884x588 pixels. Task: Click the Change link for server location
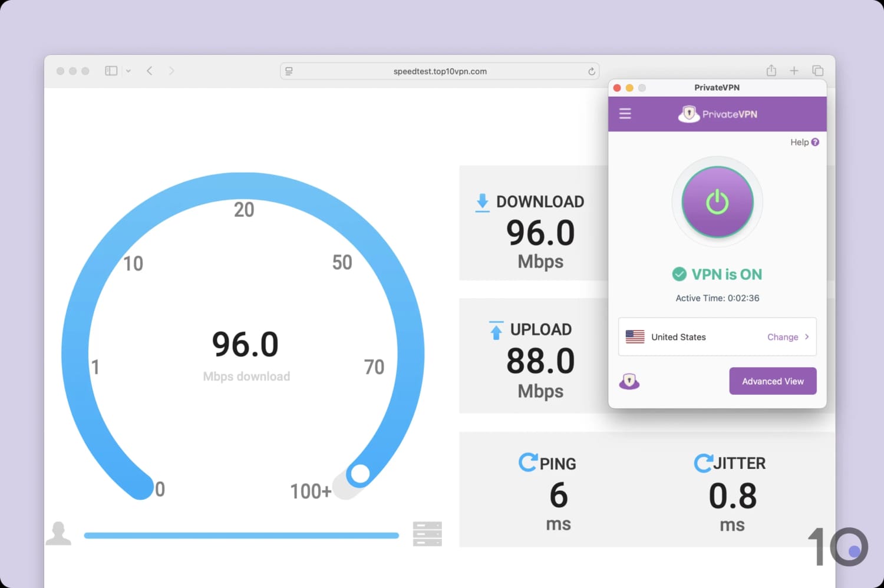(784, 337)
